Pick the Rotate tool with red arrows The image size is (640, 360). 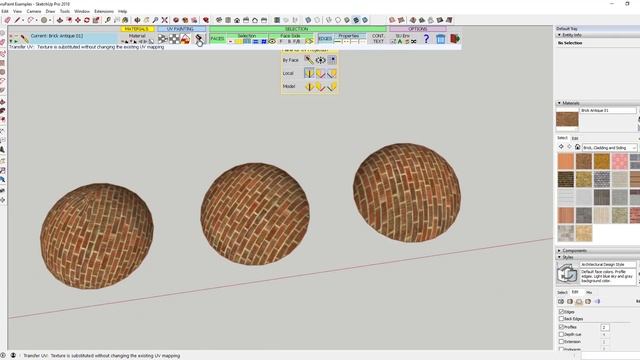87,20
